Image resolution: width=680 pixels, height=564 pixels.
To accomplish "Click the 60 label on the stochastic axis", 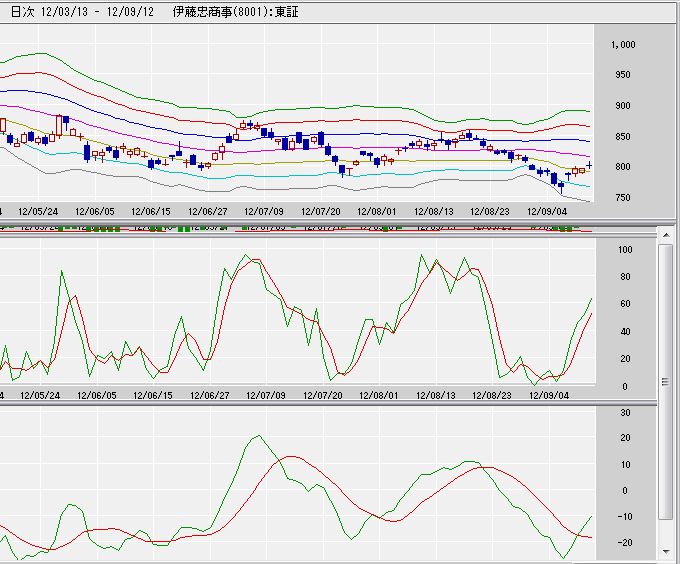I will point(625,304).
